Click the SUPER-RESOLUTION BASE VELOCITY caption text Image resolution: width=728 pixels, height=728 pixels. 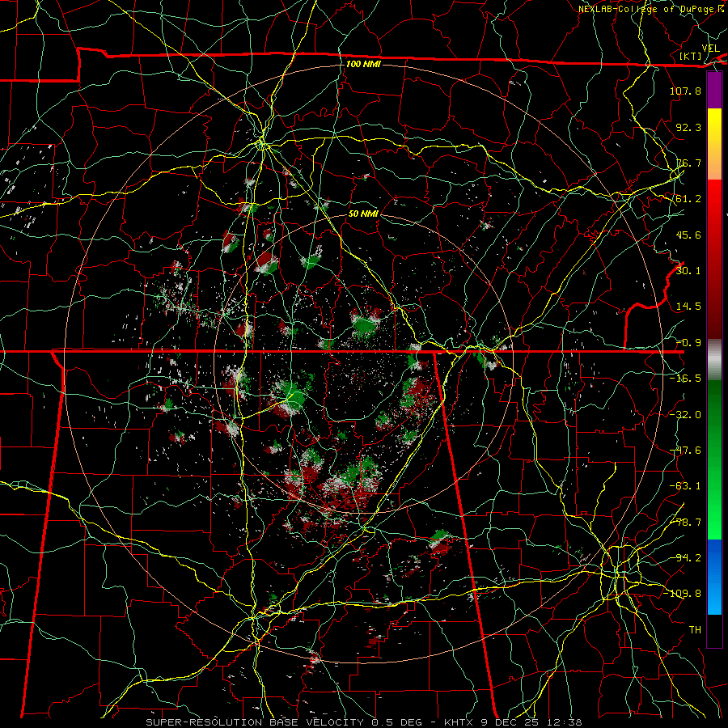[255, 722]
